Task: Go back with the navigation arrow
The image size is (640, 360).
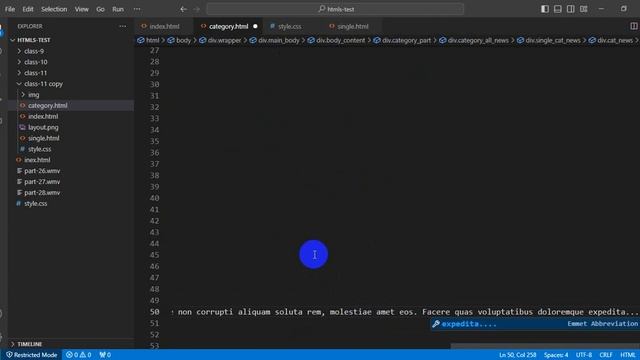Action: 183,9
